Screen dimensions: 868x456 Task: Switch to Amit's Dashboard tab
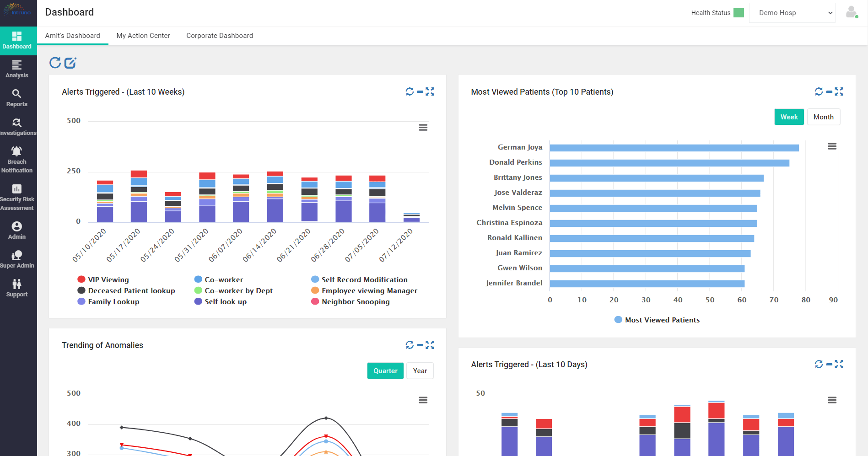(73, 36)
